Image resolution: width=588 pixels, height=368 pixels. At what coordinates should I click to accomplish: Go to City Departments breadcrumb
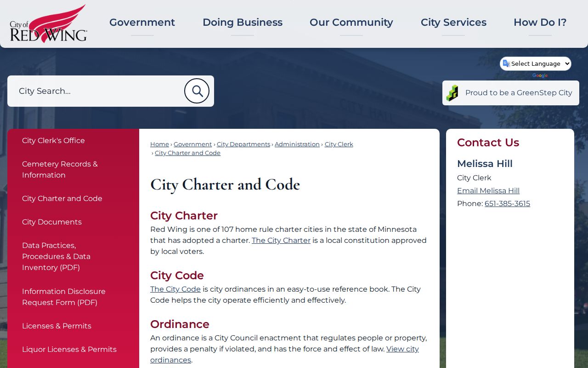[x=243, y=144]
